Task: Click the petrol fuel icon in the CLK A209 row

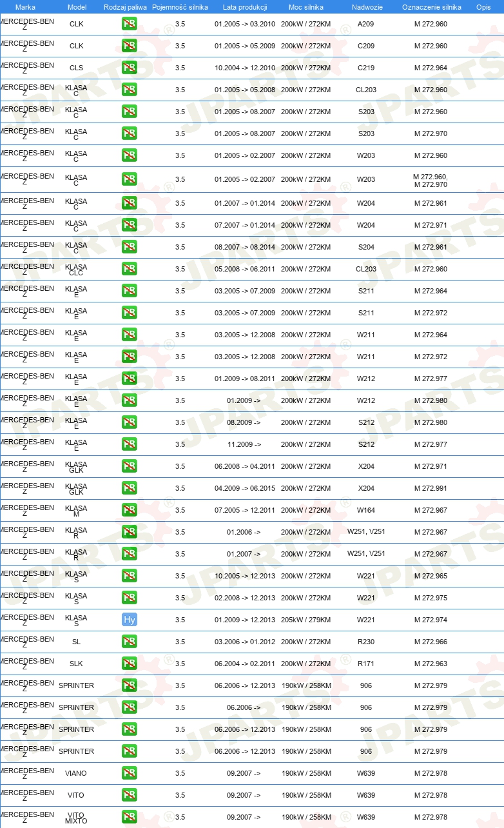Action: tap(129, 24)
